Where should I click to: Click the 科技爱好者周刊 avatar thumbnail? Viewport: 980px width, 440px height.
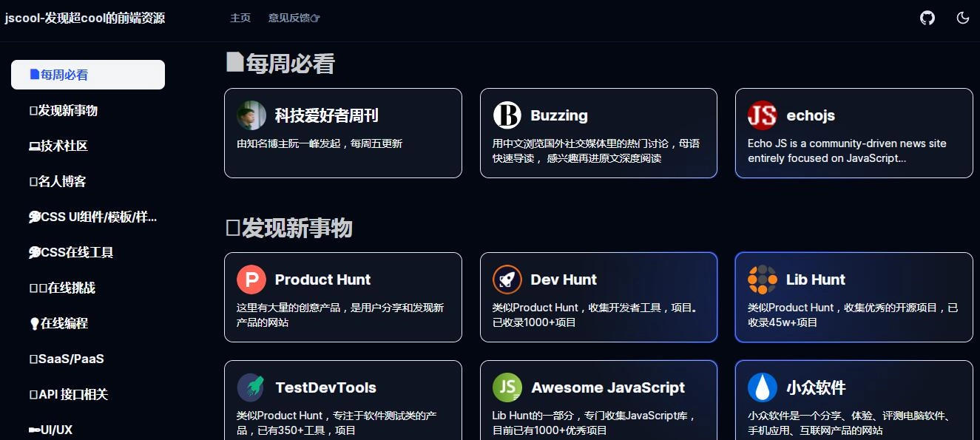[251, 115]
